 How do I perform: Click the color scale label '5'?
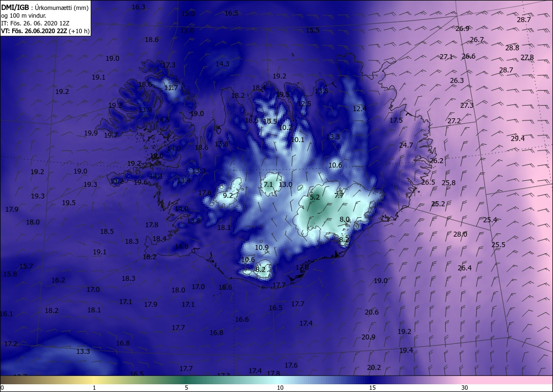click(x=186, y=388)
